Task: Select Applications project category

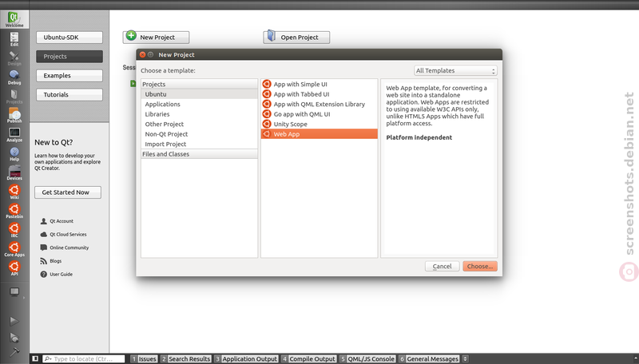Action: pyautogui.click(x=199, y=105)
